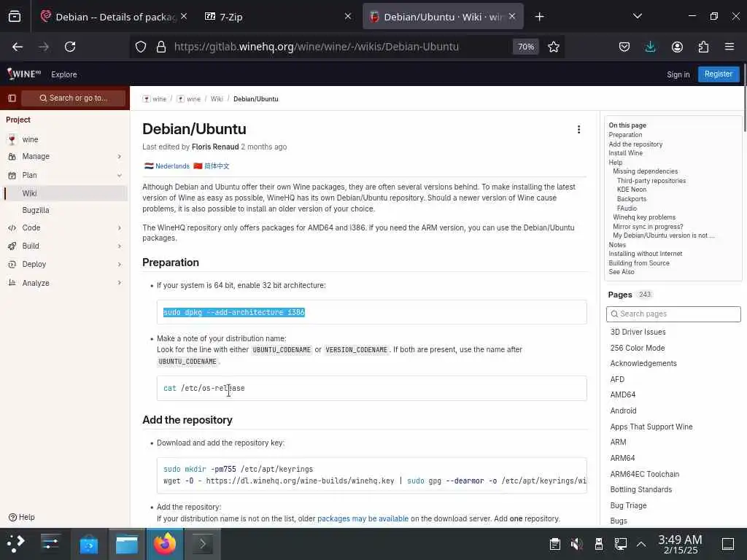Open System Settings from taskbar
Screen dimensions: 747x560
(50, 543)
